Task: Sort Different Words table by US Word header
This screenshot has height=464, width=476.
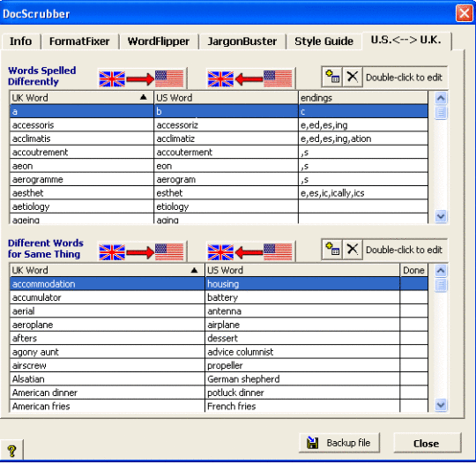Action: (x=302, y=270)
